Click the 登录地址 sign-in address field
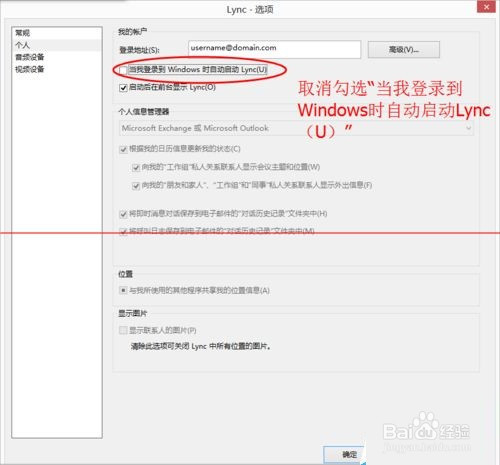500x465 pixels. [274, 49]
